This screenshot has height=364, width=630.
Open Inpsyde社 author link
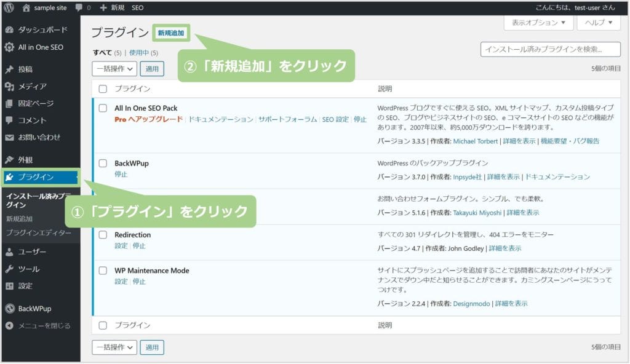468,177
